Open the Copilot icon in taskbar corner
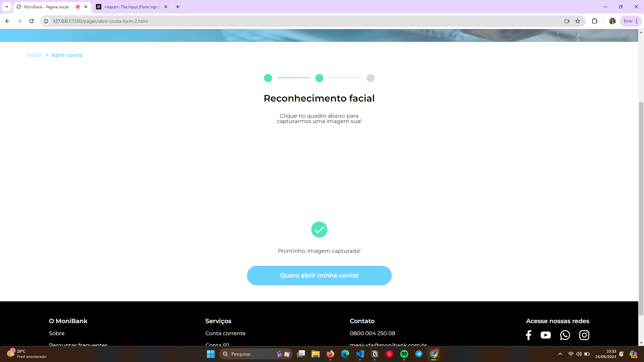The image size is (644, 362). pyautogui.click(x=633, y=354)
